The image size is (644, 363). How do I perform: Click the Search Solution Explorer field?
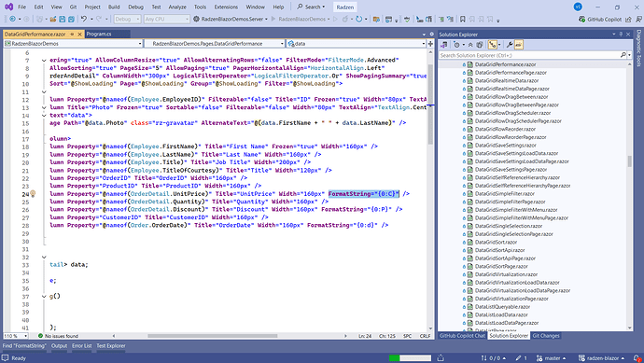(x=532, y=55)
